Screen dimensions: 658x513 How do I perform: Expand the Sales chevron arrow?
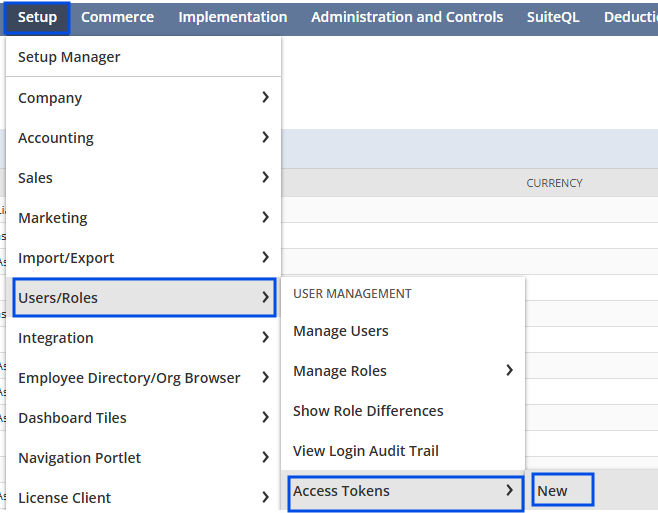[265, 177]
